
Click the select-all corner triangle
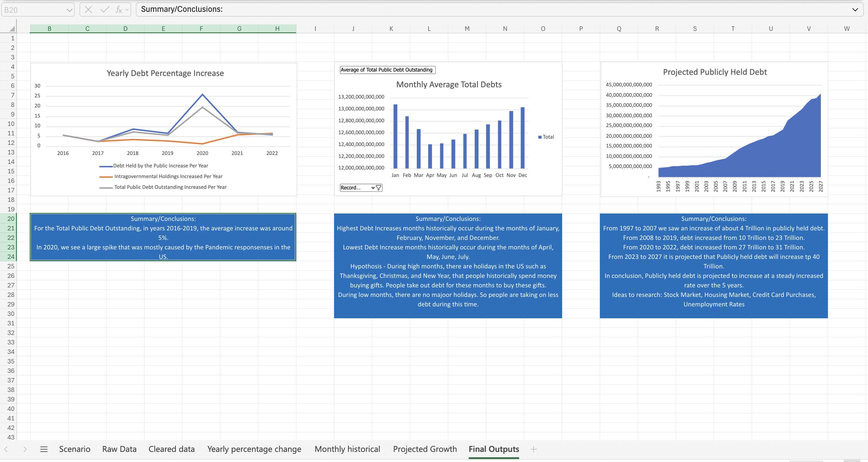pyautogui.click(x=12, y=29)
